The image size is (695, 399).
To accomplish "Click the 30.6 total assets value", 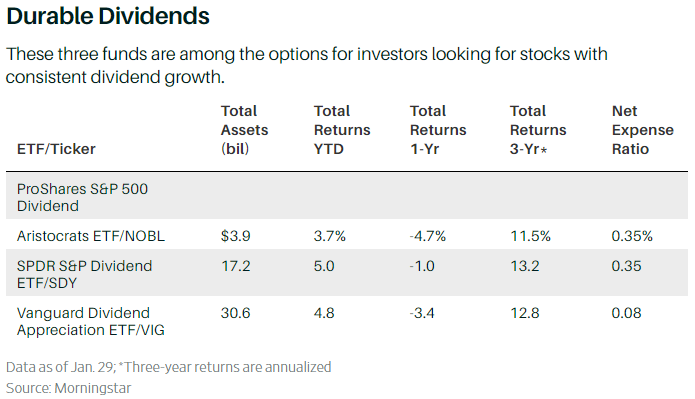I will 235,313.
